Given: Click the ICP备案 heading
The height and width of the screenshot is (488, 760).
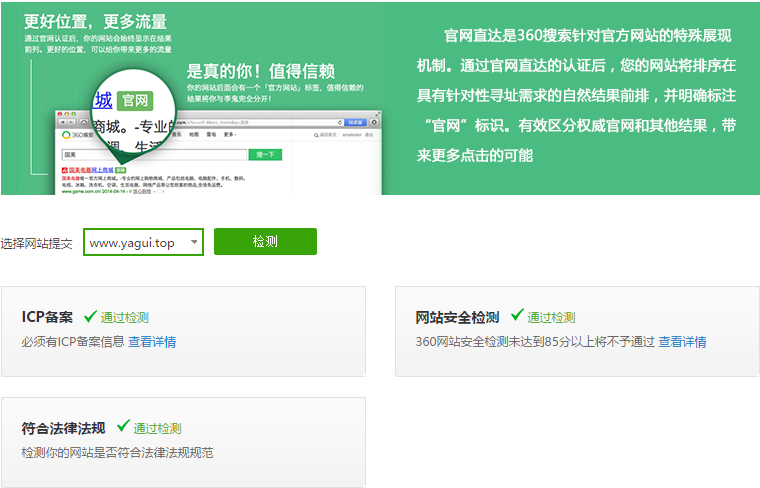Looking at the screenshot, I should [x=47, y=317].
